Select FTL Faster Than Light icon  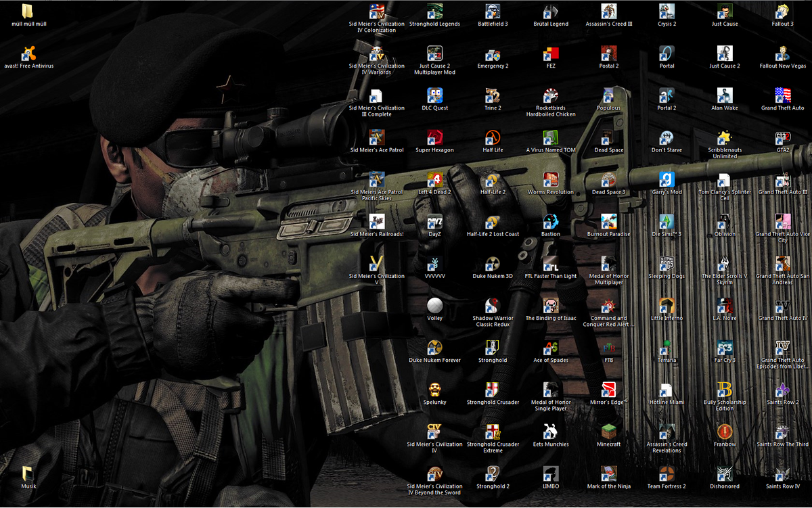click(551, 263)
